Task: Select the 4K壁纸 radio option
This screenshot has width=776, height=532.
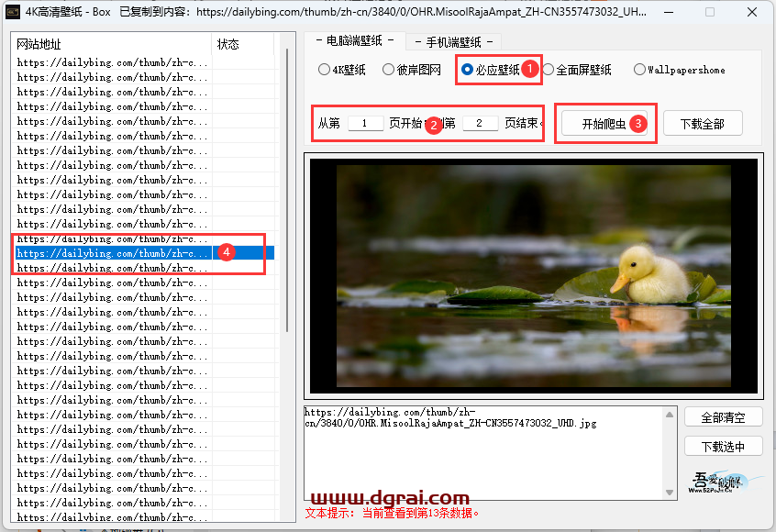Action: [324, 70]
